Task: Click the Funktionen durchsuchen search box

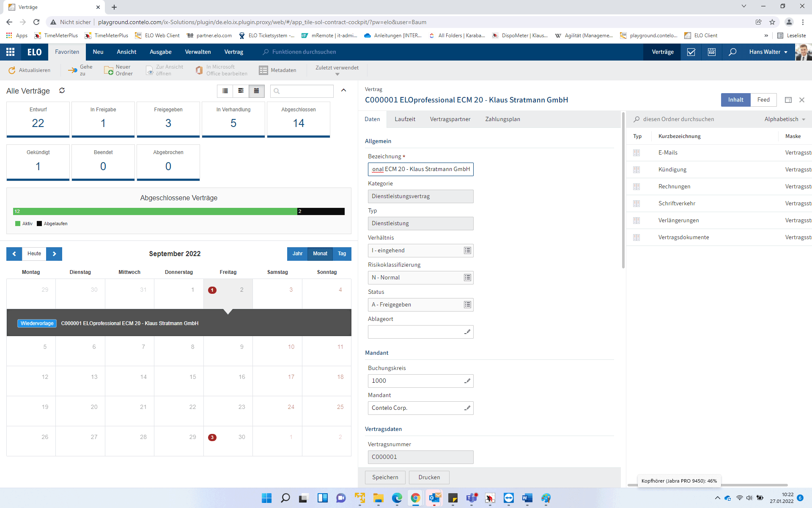Action: pos(299,52)
